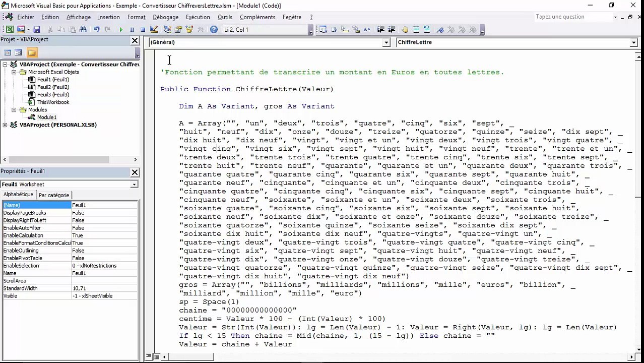
Task: Toggle Design Mode icon
Action: [x=154, y=30]
